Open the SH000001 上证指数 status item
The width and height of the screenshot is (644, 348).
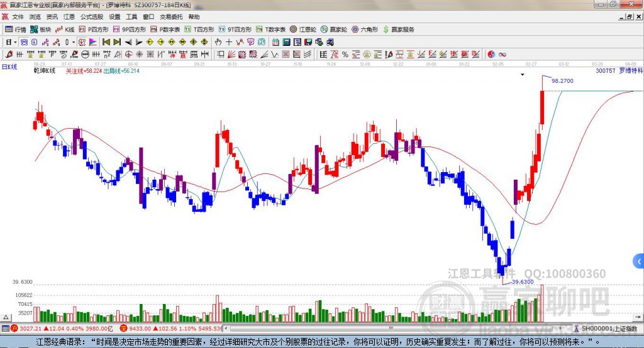click(606, 329)
